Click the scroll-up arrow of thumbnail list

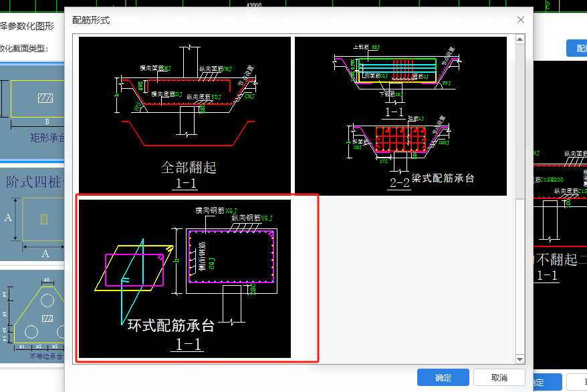pyautogui.click(x=520, y=39)
